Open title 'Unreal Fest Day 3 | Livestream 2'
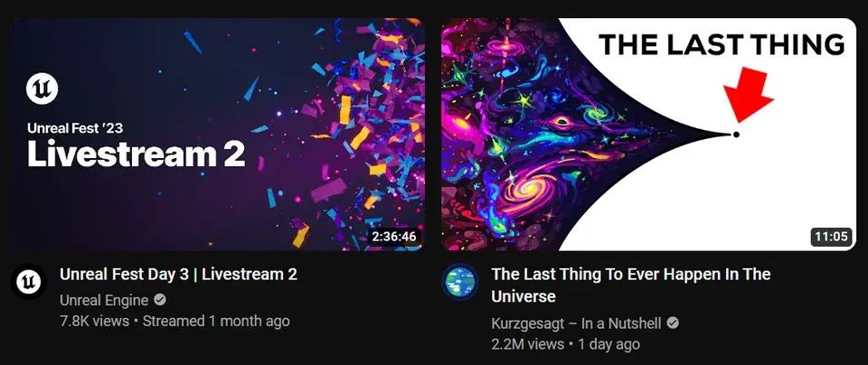 point(178,275)
